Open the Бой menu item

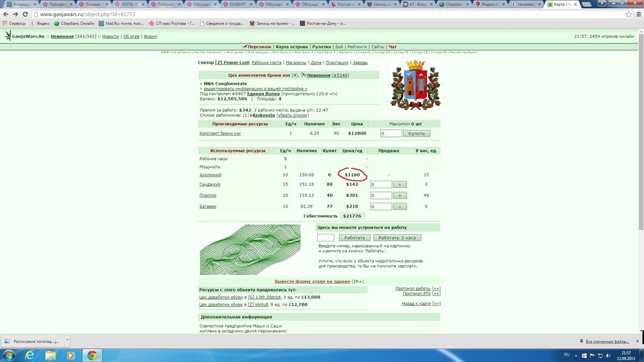(339, 47)
